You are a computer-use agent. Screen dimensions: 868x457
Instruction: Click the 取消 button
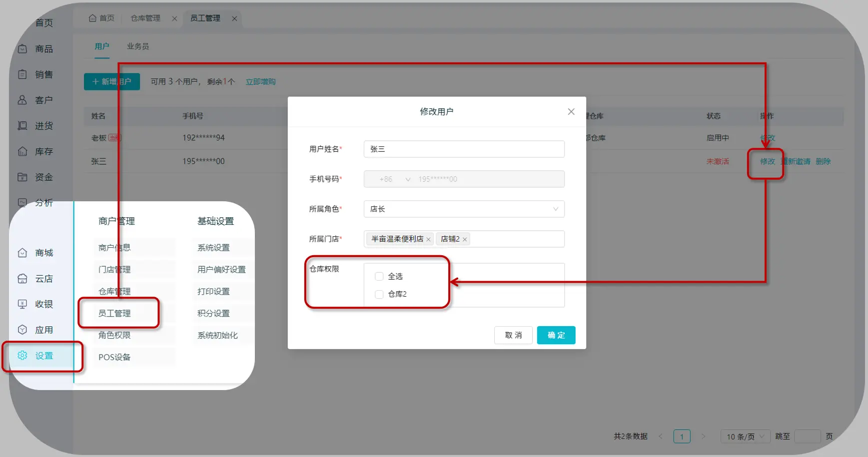[513, 335]
